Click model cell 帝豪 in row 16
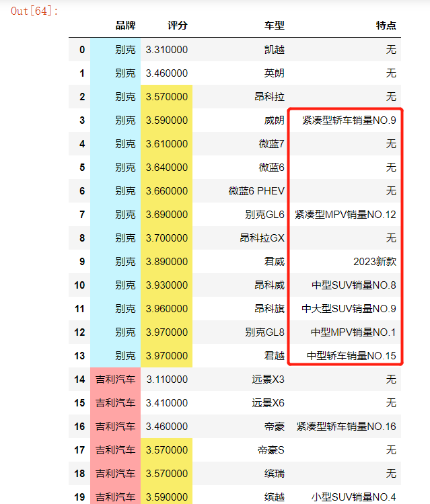This screenshot has height=504, width=430. coord(275,427)
